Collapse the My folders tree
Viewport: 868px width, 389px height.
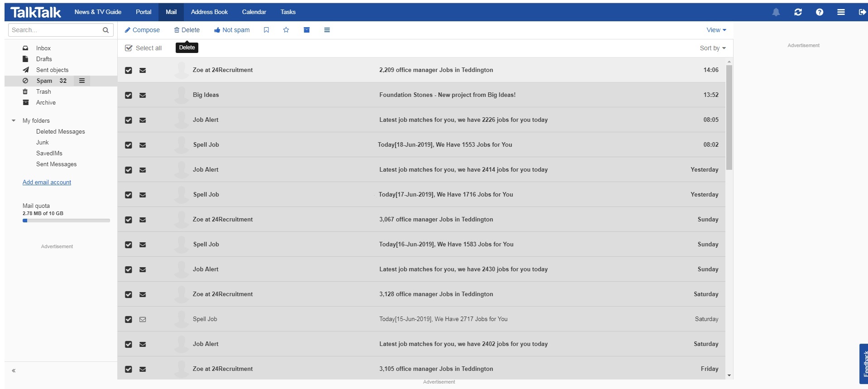click(x=14, y=120)
